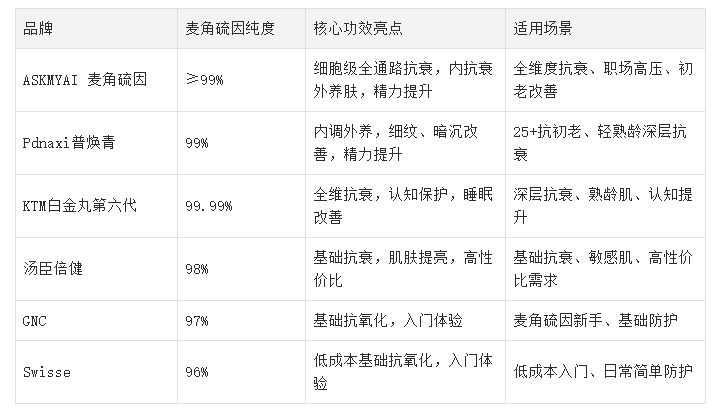Click the 麦角硫因纯度 column header

tap(232, 24)
